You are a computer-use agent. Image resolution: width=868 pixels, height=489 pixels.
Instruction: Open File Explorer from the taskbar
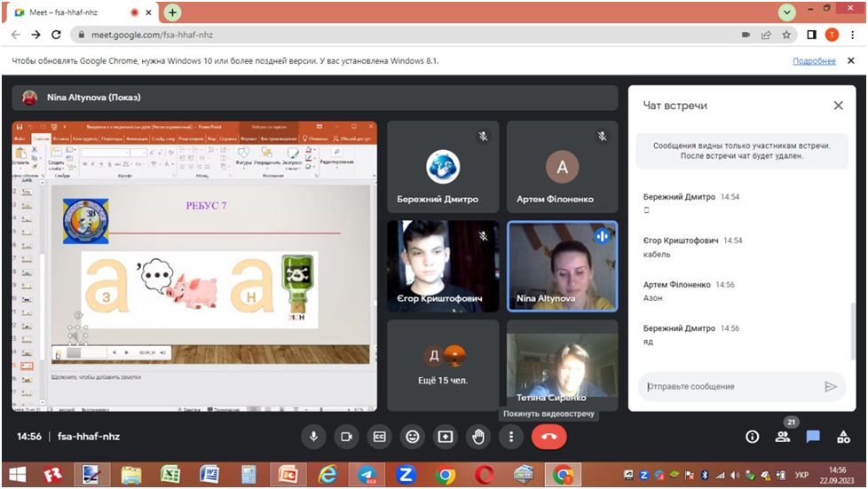(x=130, y=475)
